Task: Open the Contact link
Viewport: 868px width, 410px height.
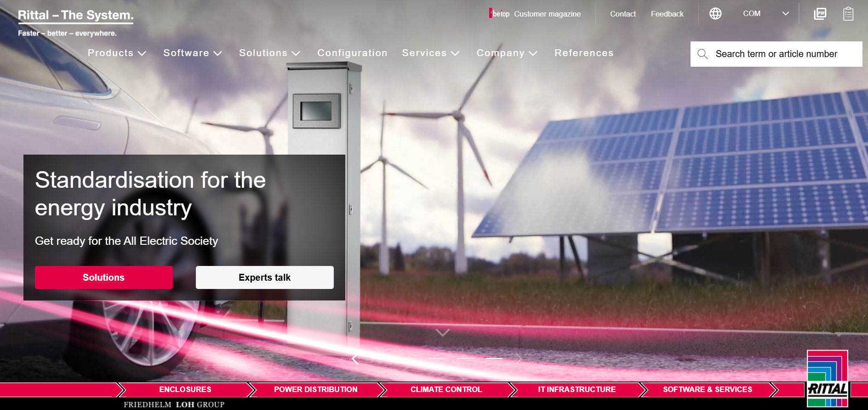Action: tap(623, 14)
